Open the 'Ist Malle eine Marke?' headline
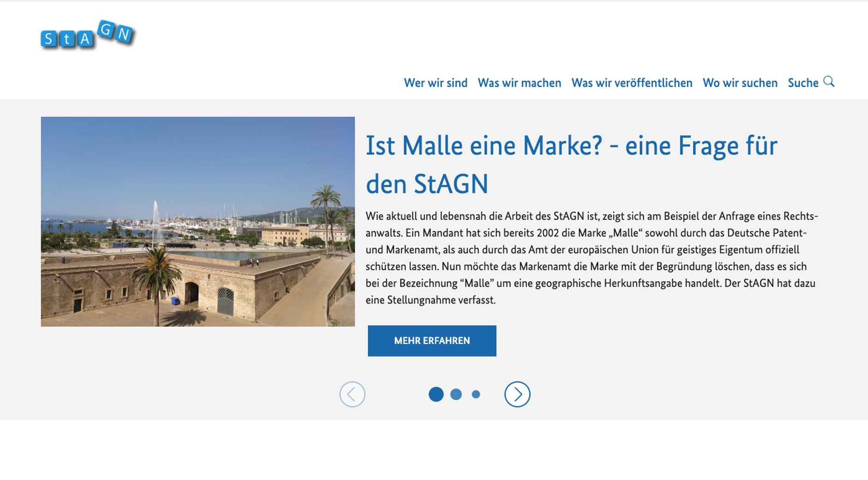Screen dimensions: 868x480 [x=571, y=164]
